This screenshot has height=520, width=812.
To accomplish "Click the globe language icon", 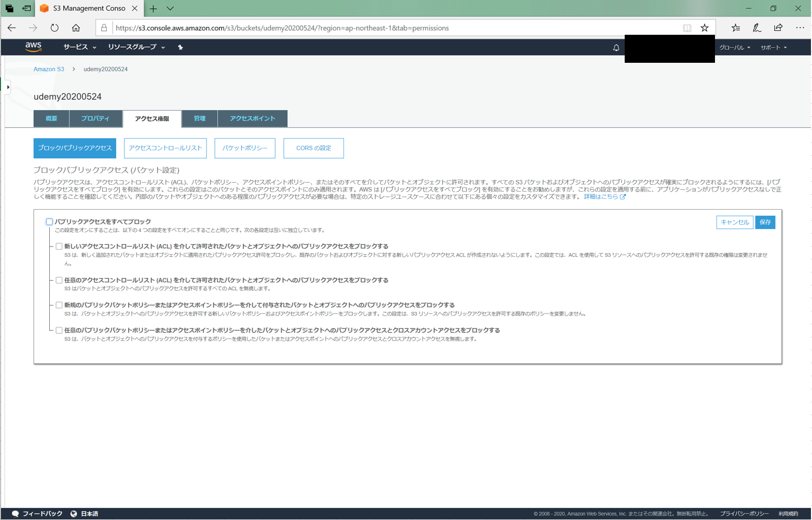I will tap(74, 514).
